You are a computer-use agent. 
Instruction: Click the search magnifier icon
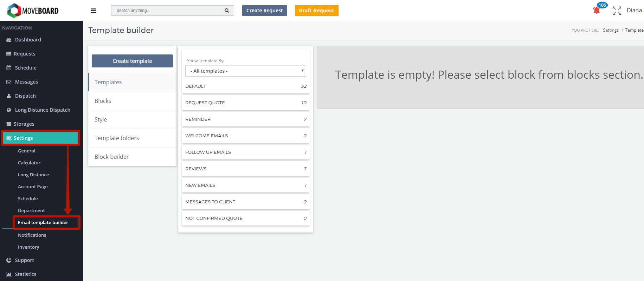(227, 11)
